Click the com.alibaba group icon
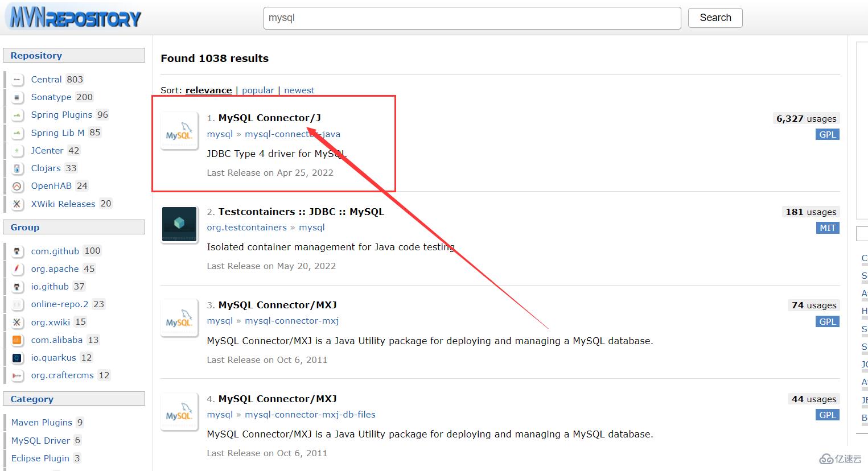The width and height of the screenshot is (868, 471). click(17, 340)
